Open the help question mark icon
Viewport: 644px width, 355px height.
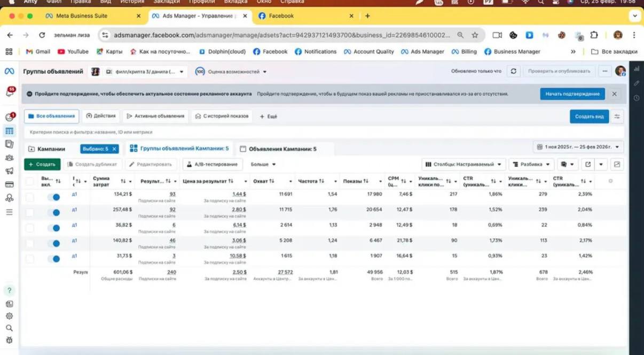click(9, 291)
